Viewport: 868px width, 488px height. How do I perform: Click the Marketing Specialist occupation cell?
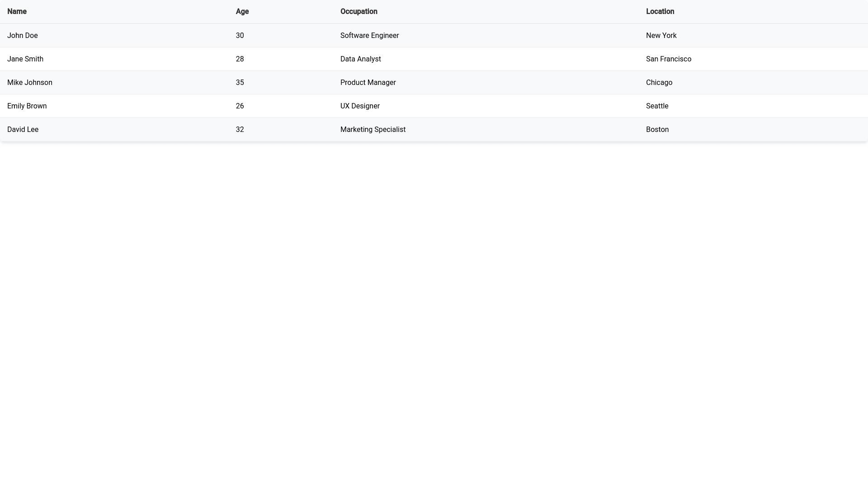(373, 130)
